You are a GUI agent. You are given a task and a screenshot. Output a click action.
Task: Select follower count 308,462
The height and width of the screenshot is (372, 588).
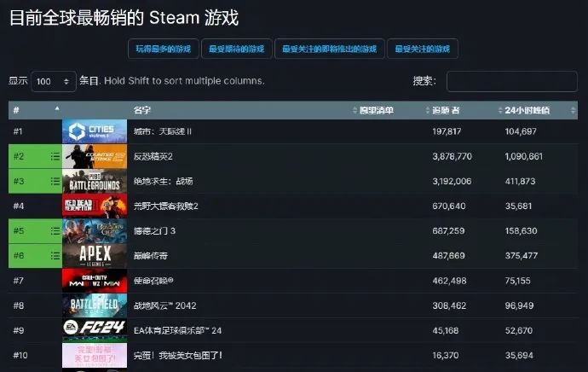[x=449, y=305]
